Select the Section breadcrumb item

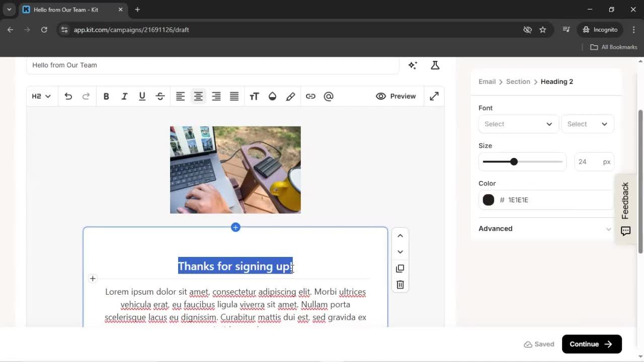click(x=518, y=81)
